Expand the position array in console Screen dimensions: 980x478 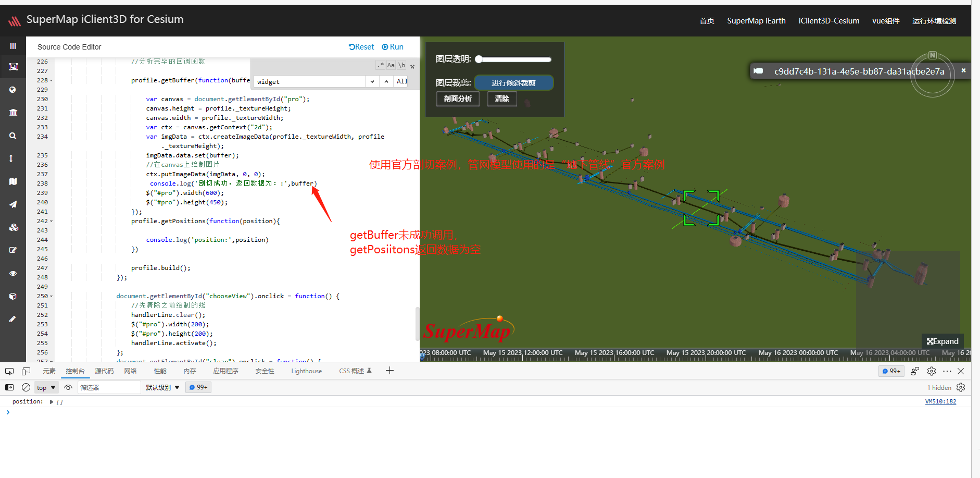point(52,402)
